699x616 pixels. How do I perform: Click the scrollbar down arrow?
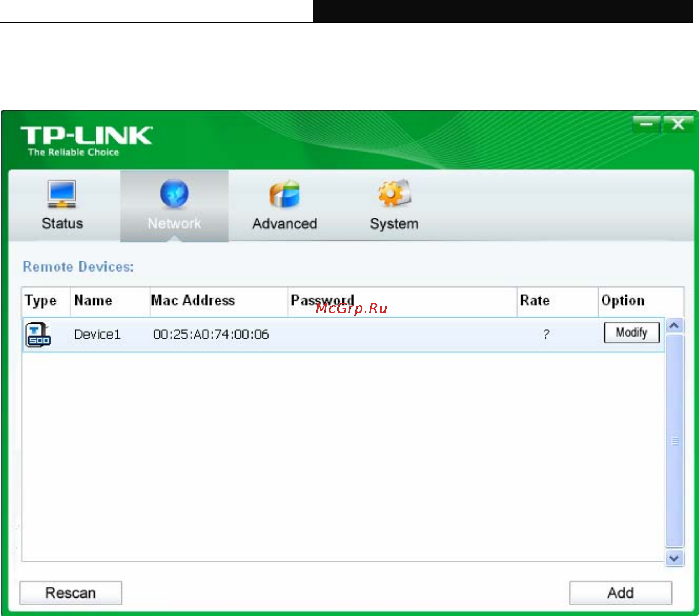coord(674,558)
